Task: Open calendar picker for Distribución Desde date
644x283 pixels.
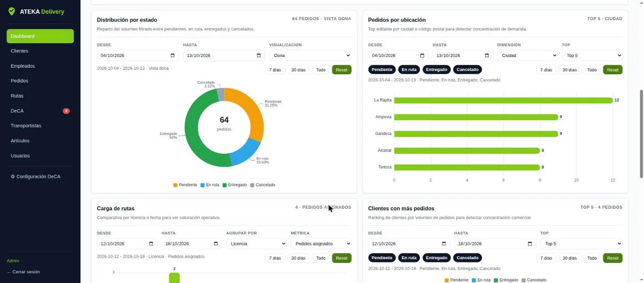Action: (x=172, y=56)
